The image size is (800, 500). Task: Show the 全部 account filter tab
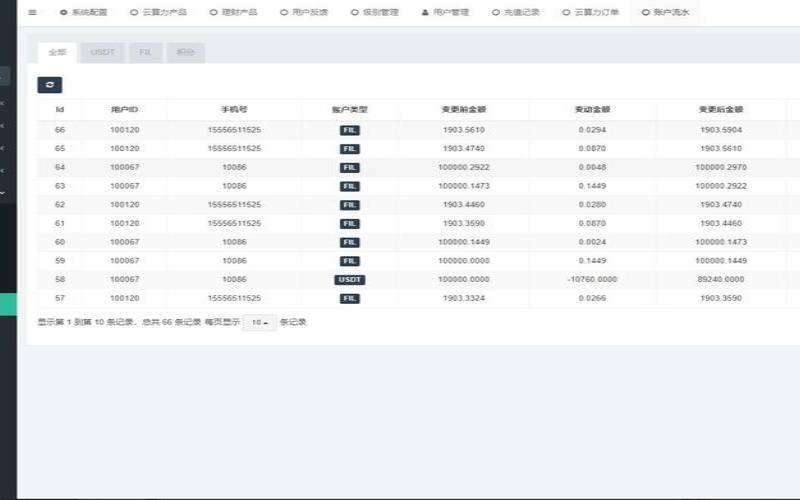[x=57, y=53]
